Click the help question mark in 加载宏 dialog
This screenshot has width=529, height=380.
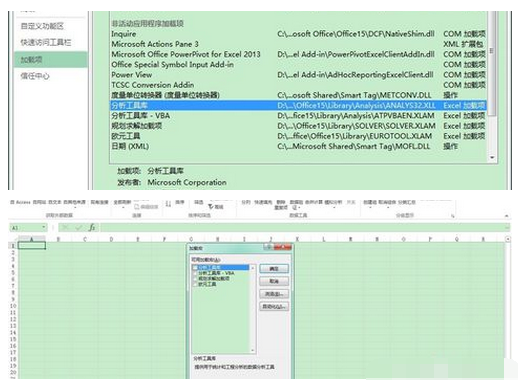tap(269, 247)
